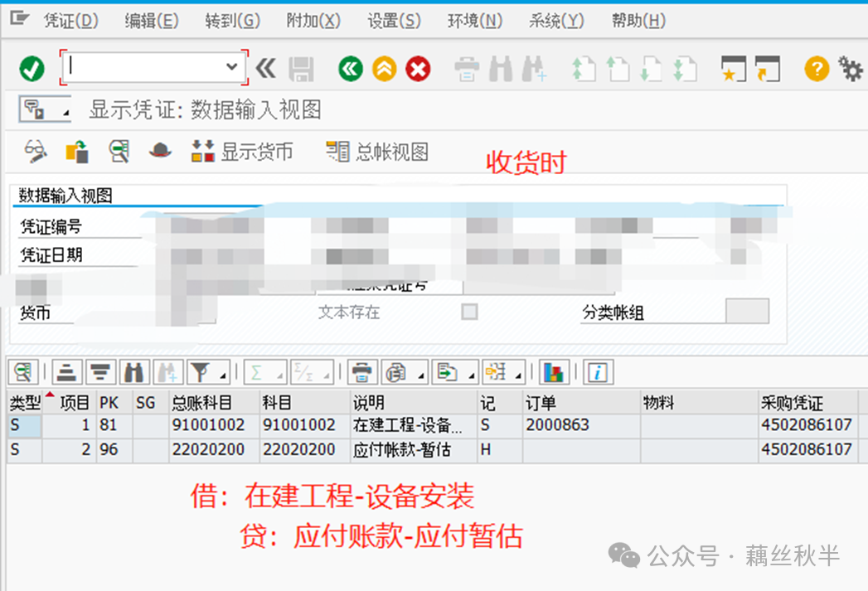Select 22020200 in the 科目 column
This screenshot has height=591, width=868.
click(x=305, y=449)
